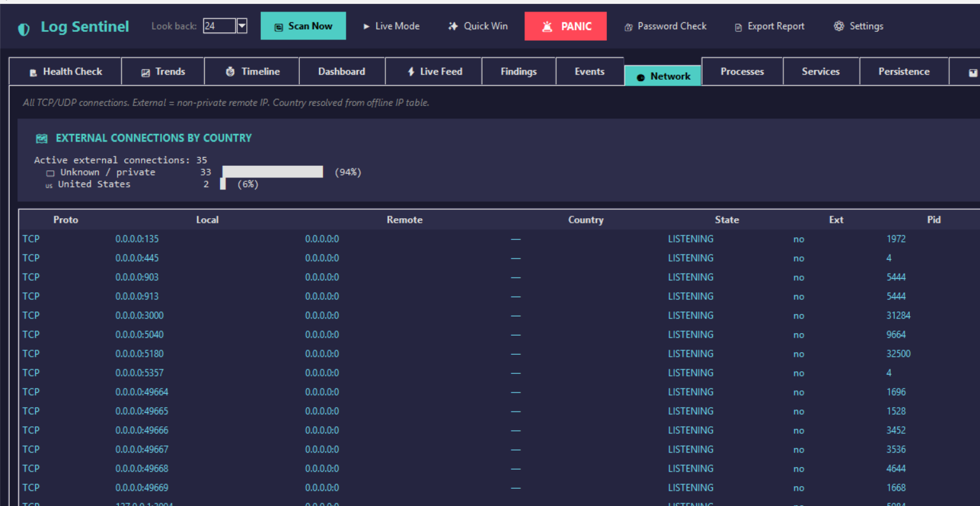Select local address 0.0.0.0:135
Viewport: 980px width, 506px height.
(x=137, y=239)
